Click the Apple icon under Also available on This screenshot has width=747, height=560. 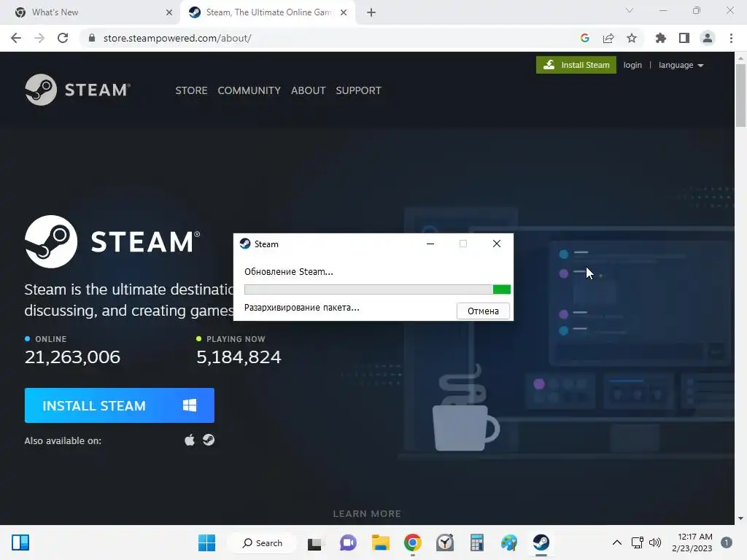tap(190, 440)
